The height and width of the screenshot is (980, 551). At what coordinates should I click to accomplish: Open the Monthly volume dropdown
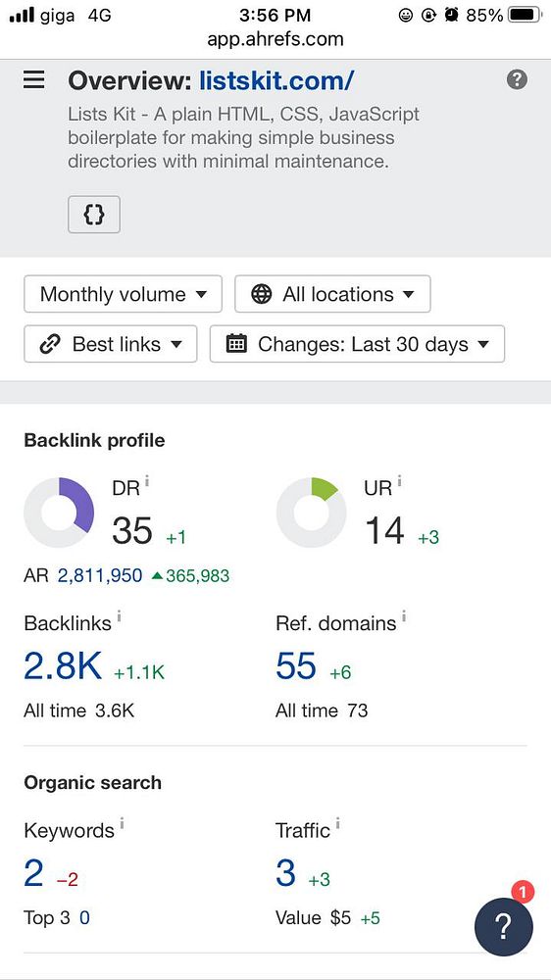point(124,294)
